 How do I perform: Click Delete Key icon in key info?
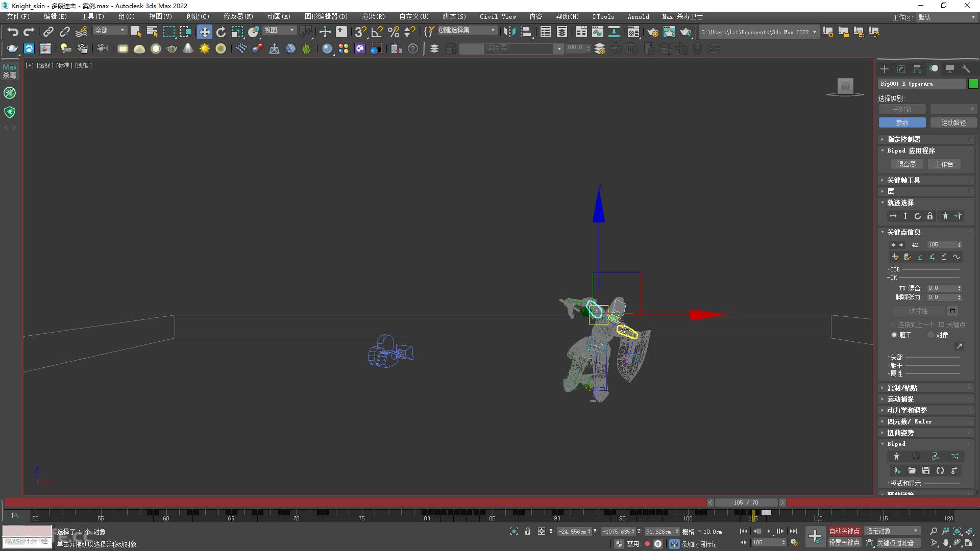coord(908,257)
